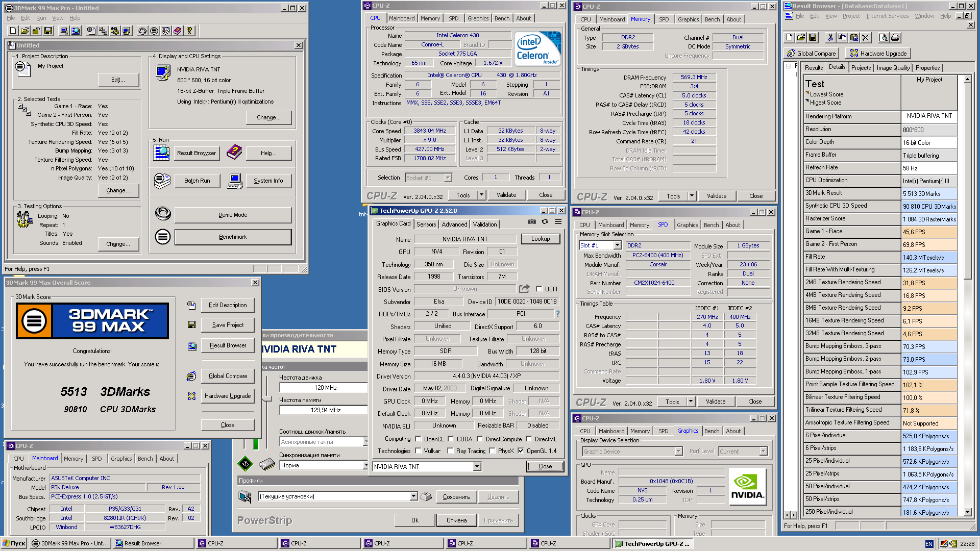Toggle DirectCompute checkbox in GPU-Z
Image resolution: width=980 pixels, height=551 pixels.
coord(480,439)
